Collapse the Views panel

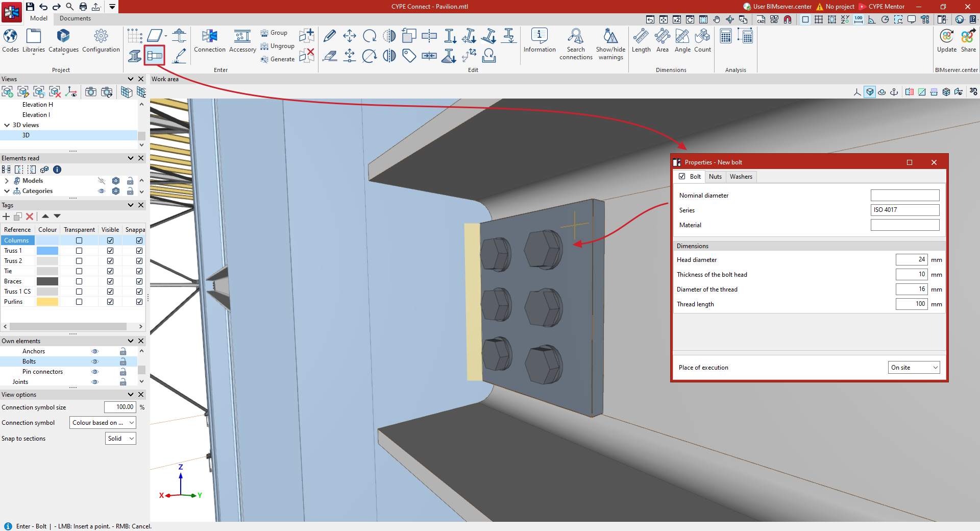[131, 79]
